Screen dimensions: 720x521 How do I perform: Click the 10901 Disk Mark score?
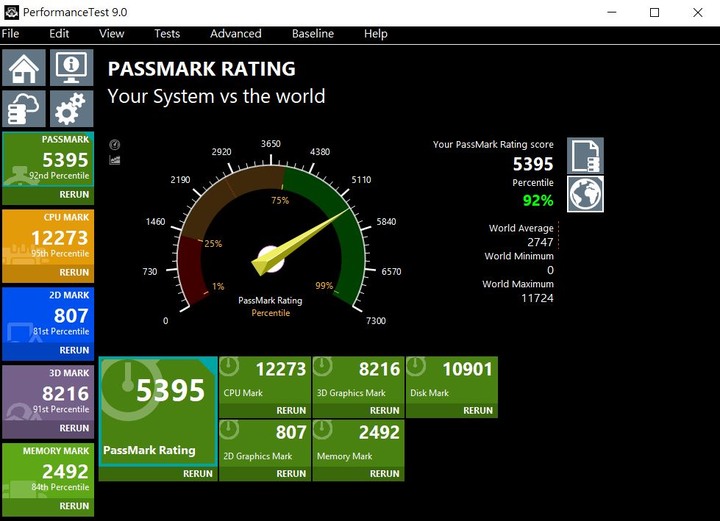coord(467,369)
